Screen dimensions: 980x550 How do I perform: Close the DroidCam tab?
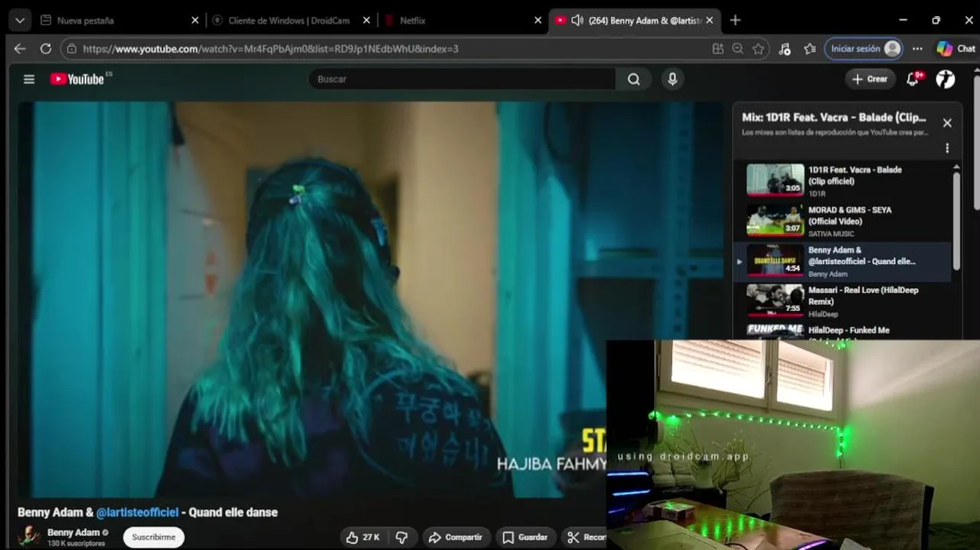(366, 21)
